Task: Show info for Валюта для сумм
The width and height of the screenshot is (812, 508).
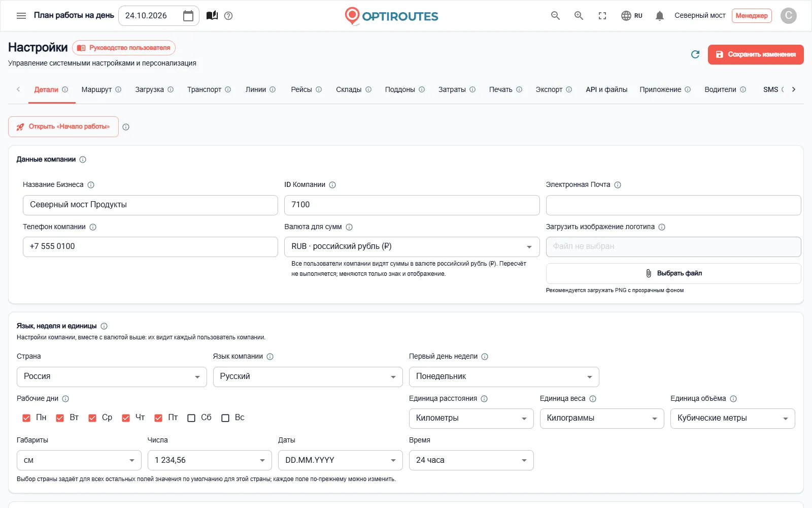Action: coord(349,227)
